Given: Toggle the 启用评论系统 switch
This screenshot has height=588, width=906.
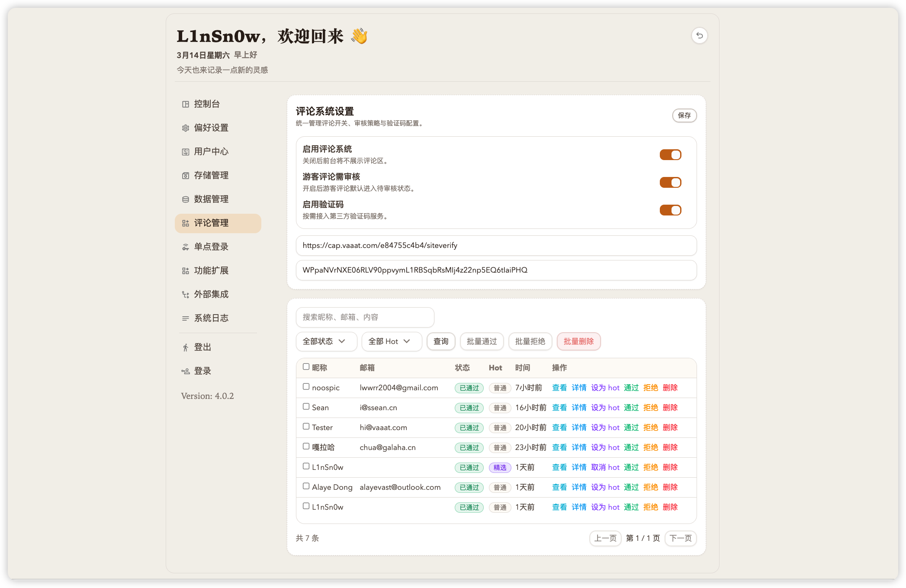Looking at the screenshot, I should click(x=670, y=155).
